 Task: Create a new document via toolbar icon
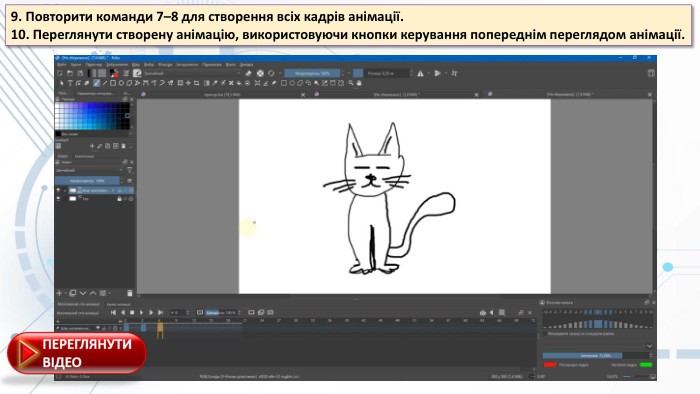(60, 73)
